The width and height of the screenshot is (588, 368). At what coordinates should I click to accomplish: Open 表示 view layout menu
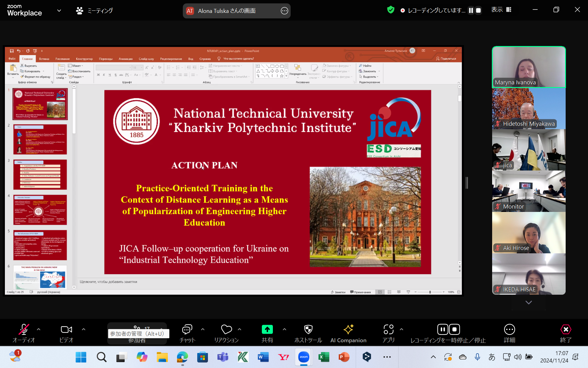point(501,10)
